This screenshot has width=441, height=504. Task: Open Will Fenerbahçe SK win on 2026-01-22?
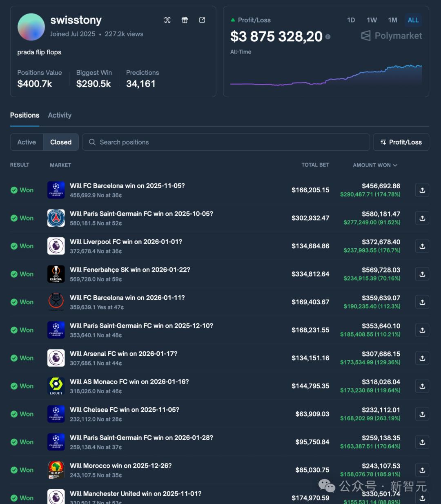coord(130,270)
